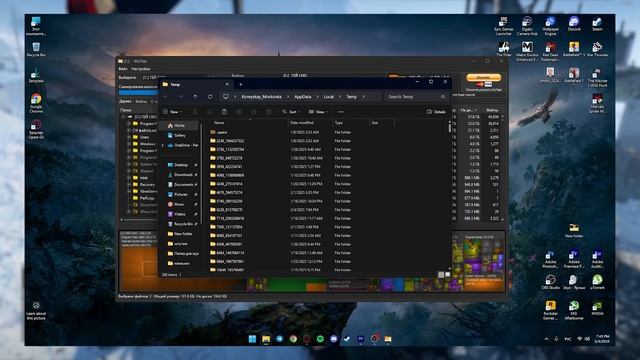This screenshot has width=640, height=360.
Task: Open Downloads in Explorer sidebar
Action: click(183, 175)
